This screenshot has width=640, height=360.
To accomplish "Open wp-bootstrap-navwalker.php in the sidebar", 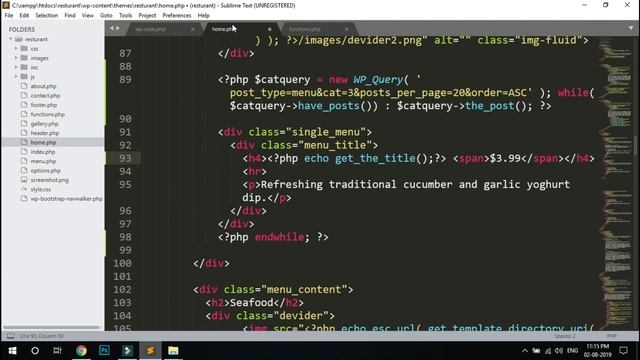I will point(66,199).
